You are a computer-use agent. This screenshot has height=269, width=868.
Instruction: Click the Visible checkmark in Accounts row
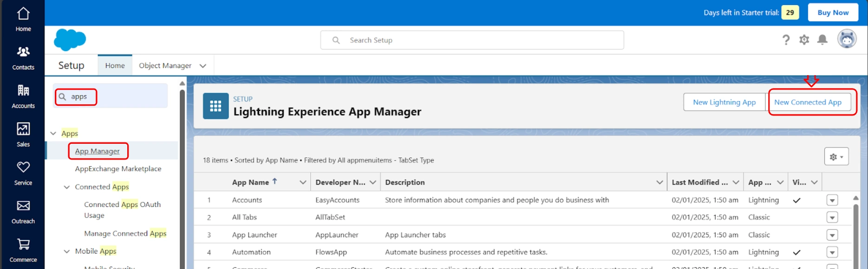796,200
